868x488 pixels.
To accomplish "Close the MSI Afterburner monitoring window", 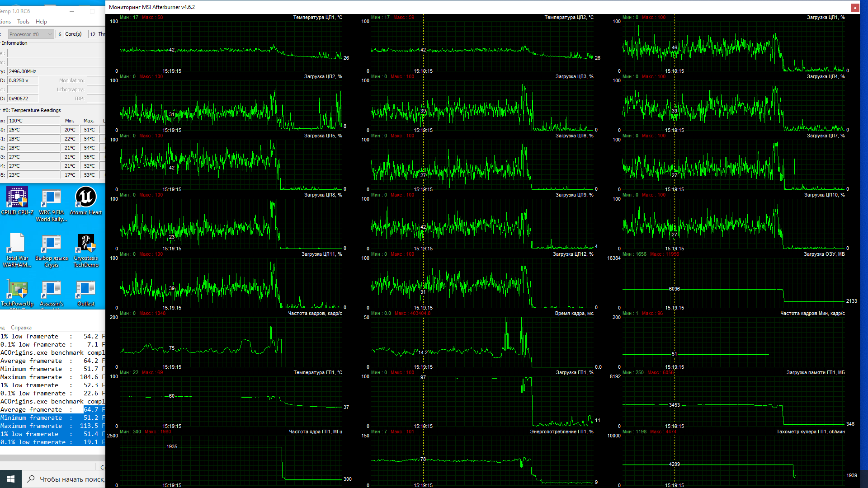I will (x=854, y=8).
